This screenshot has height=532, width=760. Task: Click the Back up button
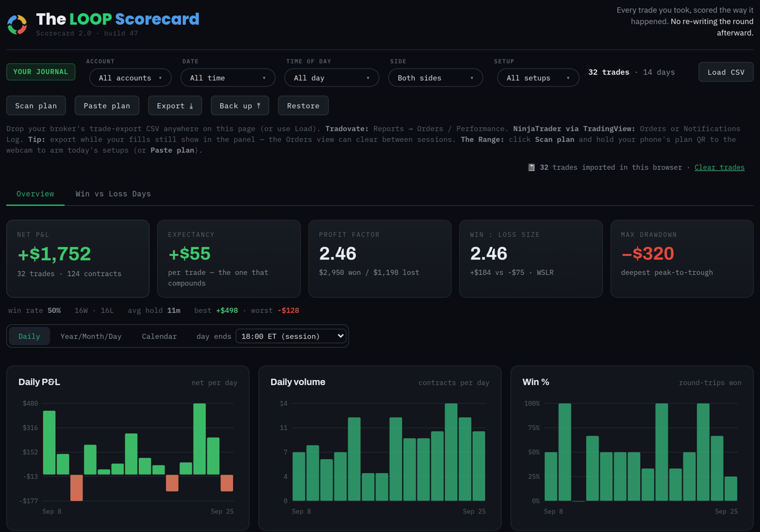coord(240,106)
